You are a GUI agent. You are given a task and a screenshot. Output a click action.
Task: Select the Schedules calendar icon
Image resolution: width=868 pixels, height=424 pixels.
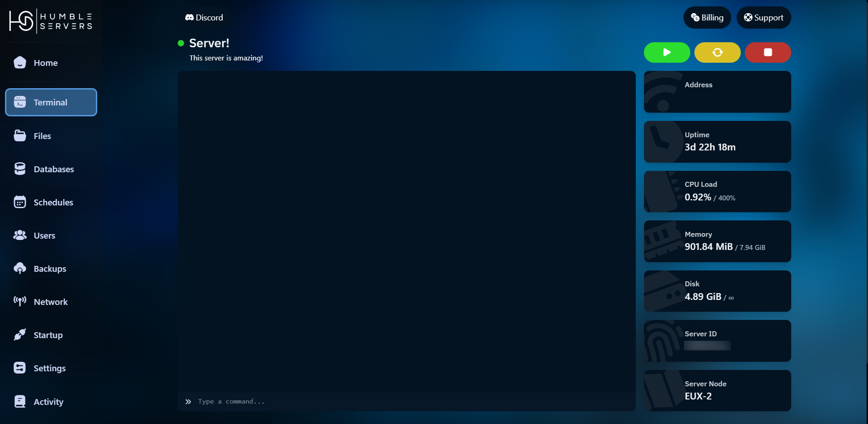pos(20,202)
